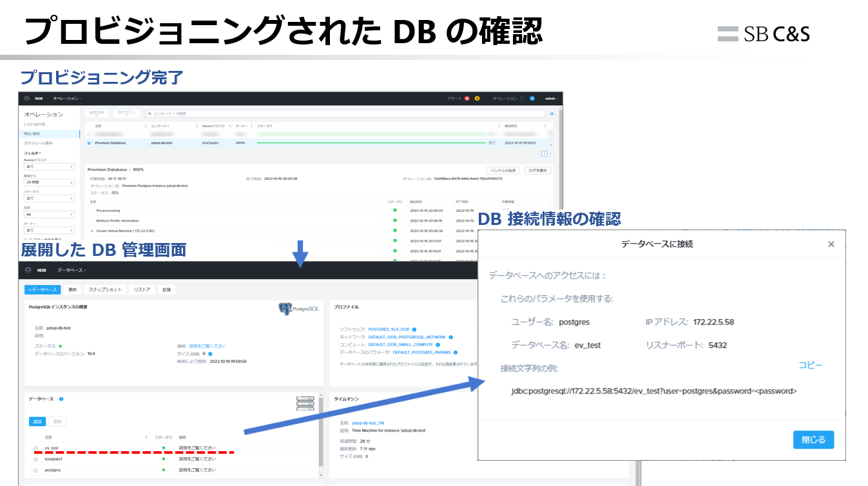This screenshot has width=868, height=486.
Task: Open the pdsql-db-test_TM time machine link
Action: click(368, 423)
